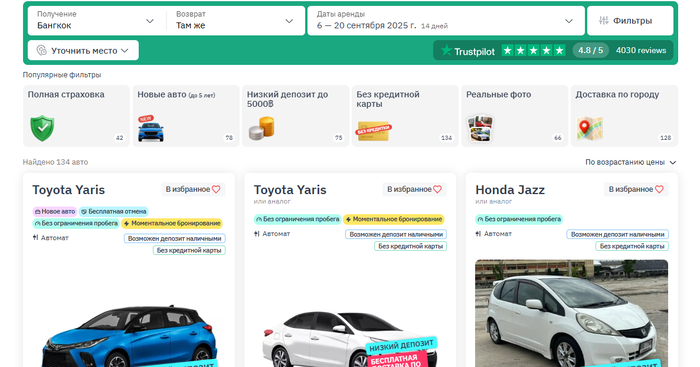Click the green shield checkmark icon

tap(42, 128)
